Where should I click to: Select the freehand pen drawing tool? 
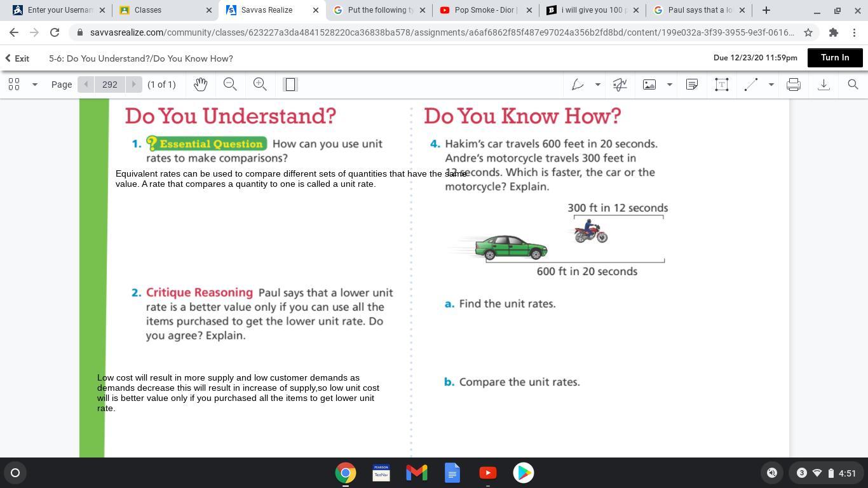(578, 85)
